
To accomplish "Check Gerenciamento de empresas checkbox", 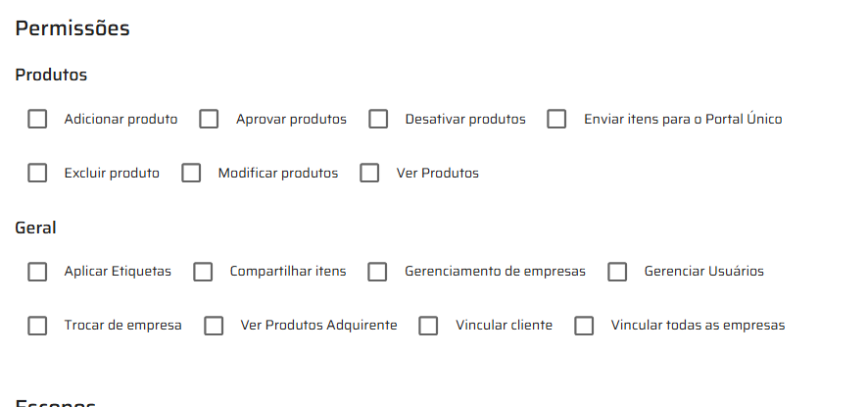I will [378, 272].
